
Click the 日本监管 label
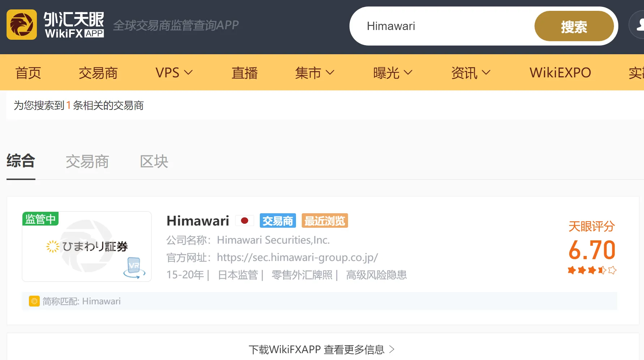click(x=238, y=275)
